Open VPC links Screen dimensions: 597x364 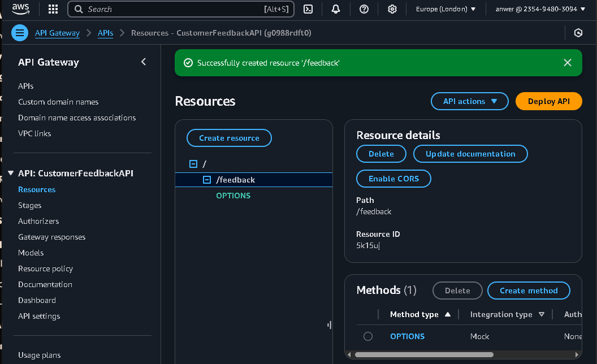point(34,133)
